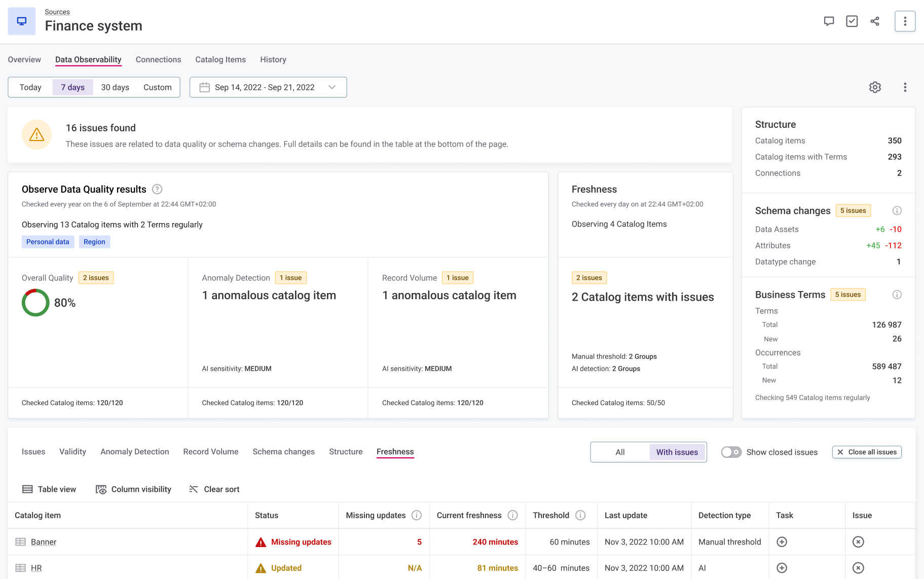Screen dimensions: 924x579
Task: Open the Banner catalog item link
Action: (44, 542)
